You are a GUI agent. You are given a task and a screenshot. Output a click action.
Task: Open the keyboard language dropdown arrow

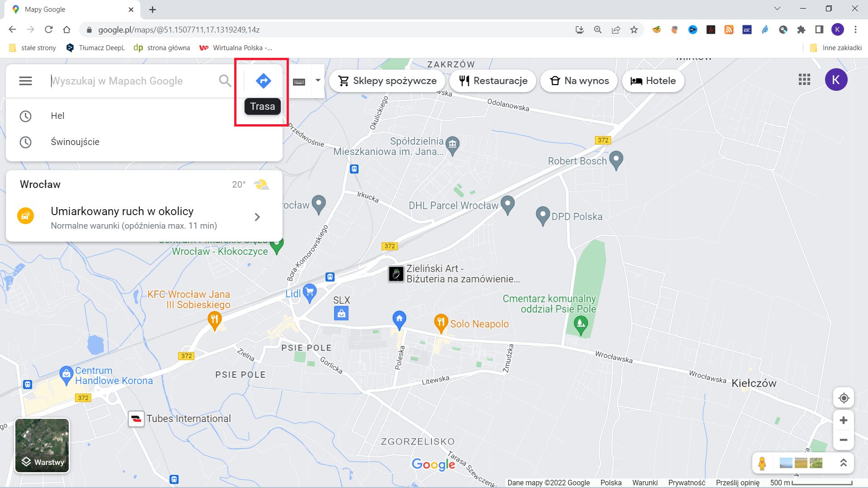click(x=317, y=80)
